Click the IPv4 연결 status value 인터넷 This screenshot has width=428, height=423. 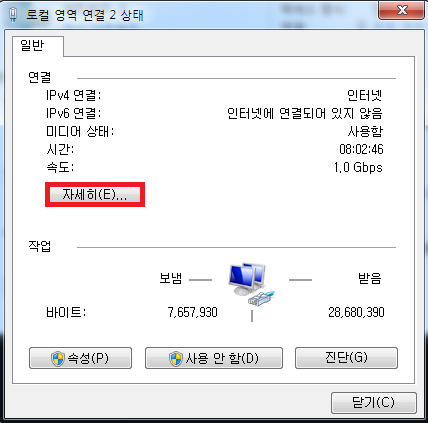[x=365, y=96]
